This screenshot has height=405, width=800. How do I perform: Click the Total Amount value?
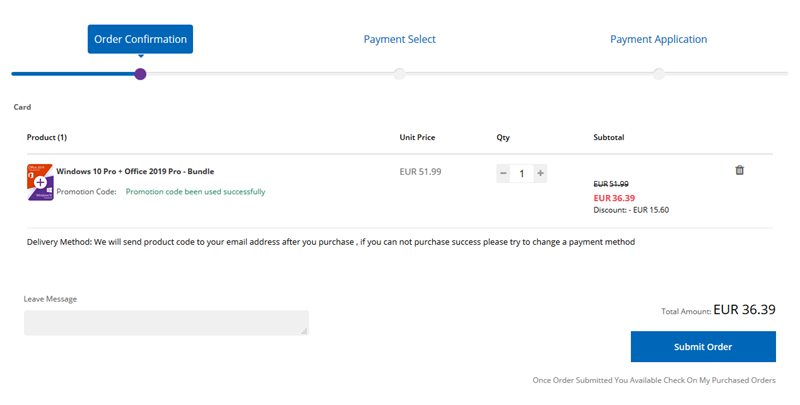[744, 310]
